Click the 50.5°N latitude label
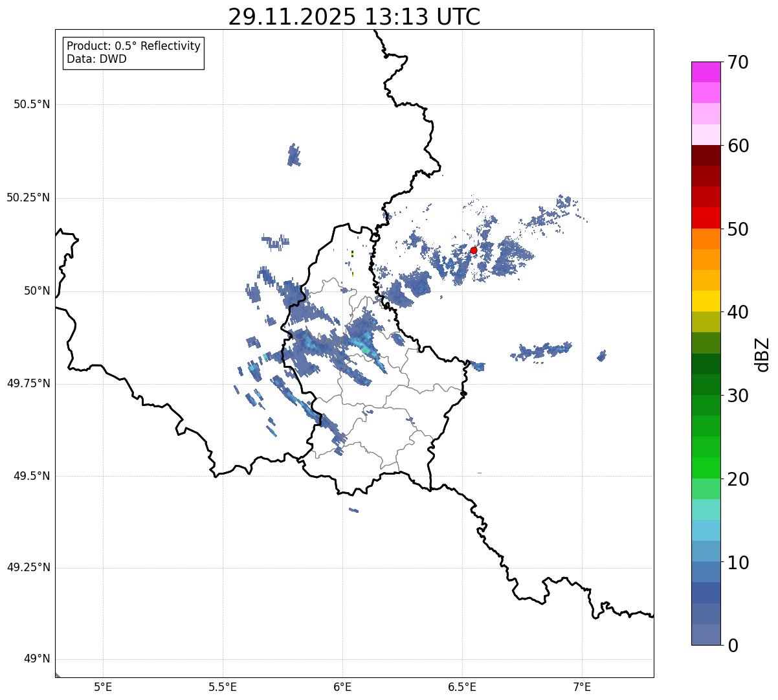 [x=32, y=104]
